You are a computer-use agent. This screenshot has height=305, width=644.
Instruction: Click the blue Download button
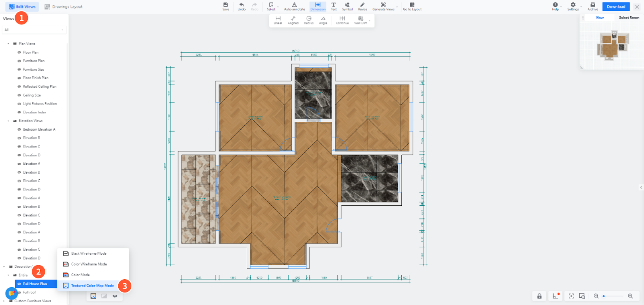click(616, 7)
